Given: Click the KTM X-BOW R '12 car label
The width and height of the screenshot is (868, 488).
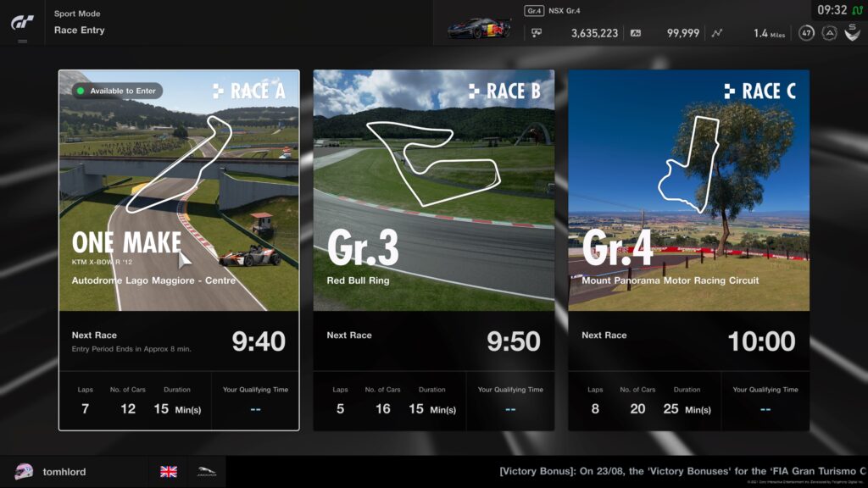Looking at the screenshot, I should 102,262.
